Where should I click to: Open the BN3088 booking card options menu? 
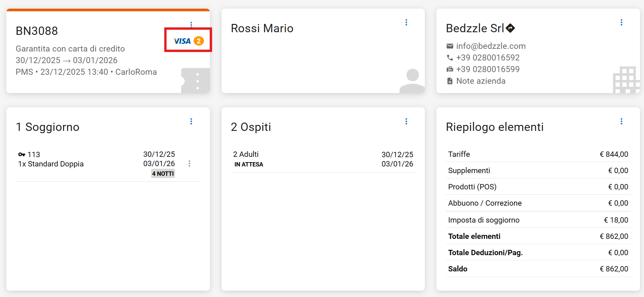point(191,24)
